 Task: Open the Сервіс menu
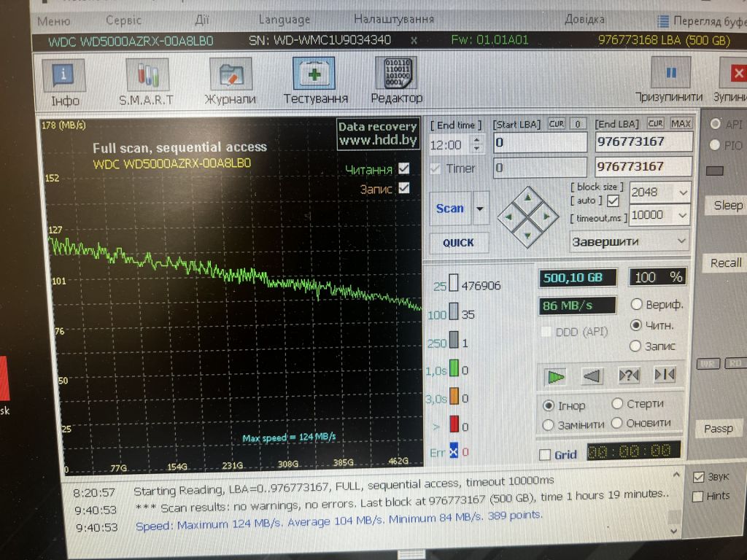click(123, 20)
